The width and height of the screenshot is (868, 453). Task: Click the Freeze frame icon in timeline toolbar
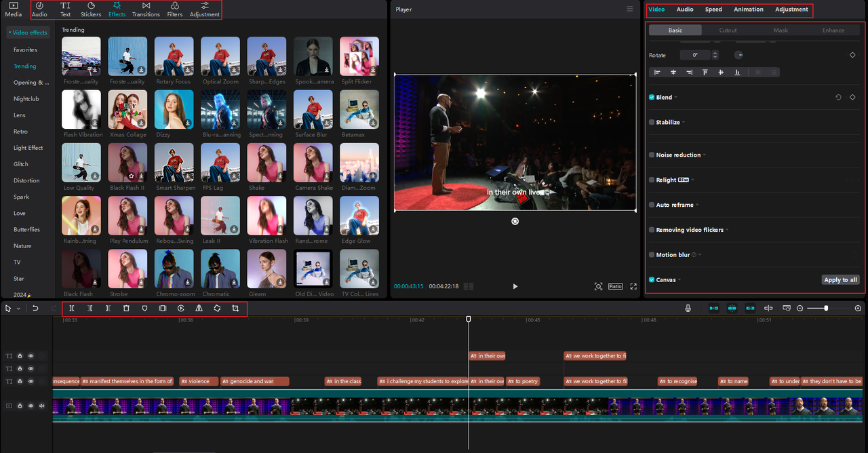(163, 308)
